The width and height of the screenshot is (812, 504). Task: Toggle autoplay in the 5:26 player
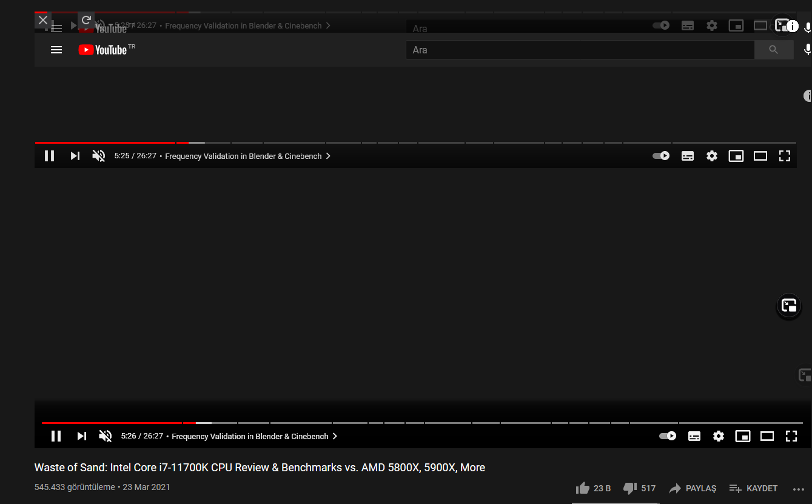668,436
